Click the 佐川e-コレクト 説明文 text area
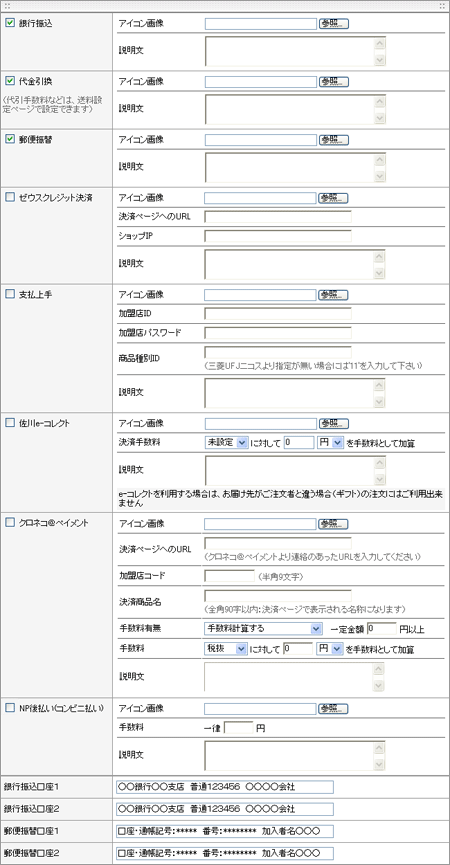This screenshot has height=865, width=450. tap(295, 471)
